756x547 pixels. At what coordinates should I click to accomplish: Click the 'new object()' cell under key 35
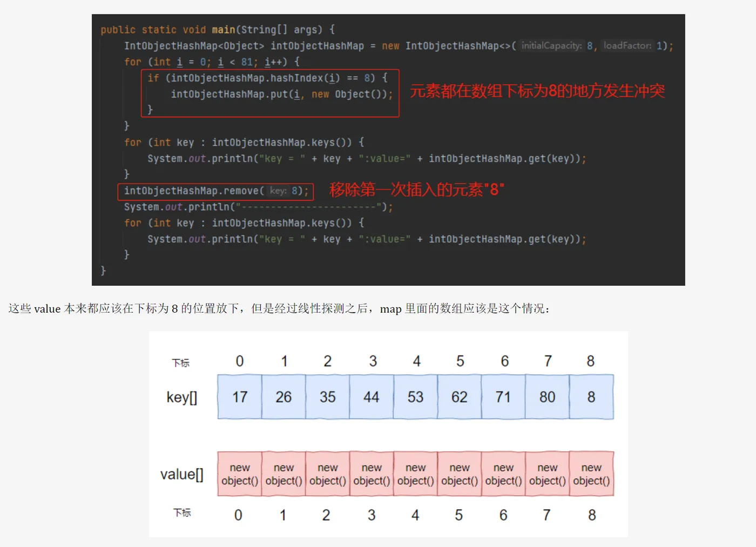328,474
